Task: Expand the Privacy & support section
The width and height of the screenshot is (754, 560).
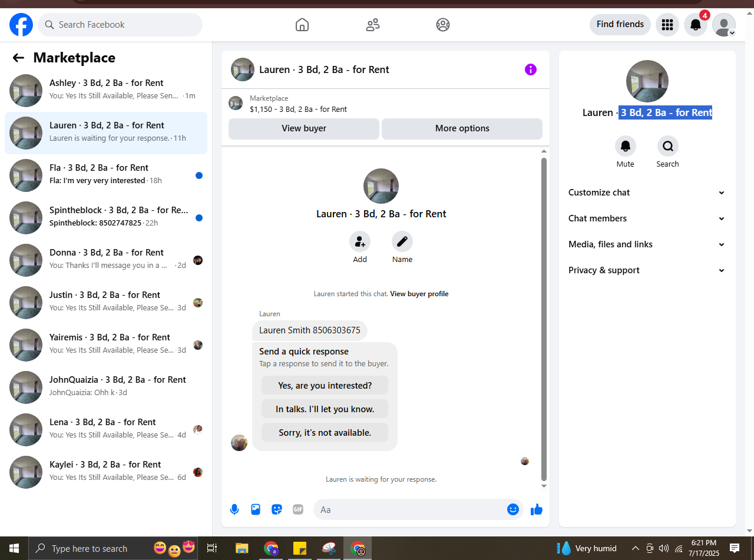Action: (x=647, y=270)
